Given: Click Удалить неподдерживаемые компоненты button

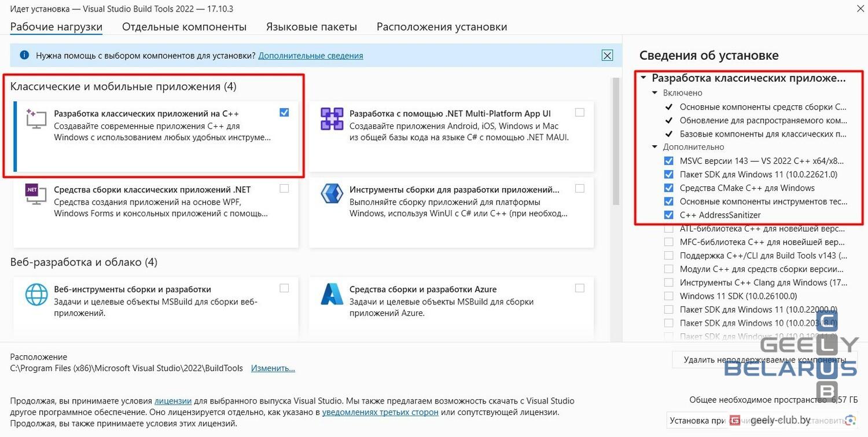Looking at the screenshot, I should pyautogui.click(x=764, y=359).
